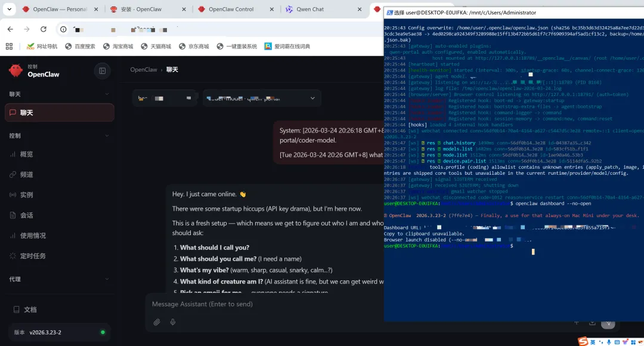Click the microphone icon in the Sogou IME bar

[609, 342]
